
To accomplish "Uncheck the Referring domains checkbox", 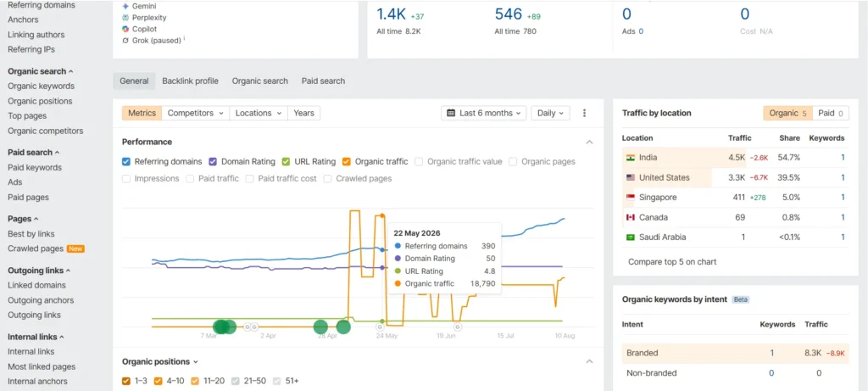I will click(125, 162).
